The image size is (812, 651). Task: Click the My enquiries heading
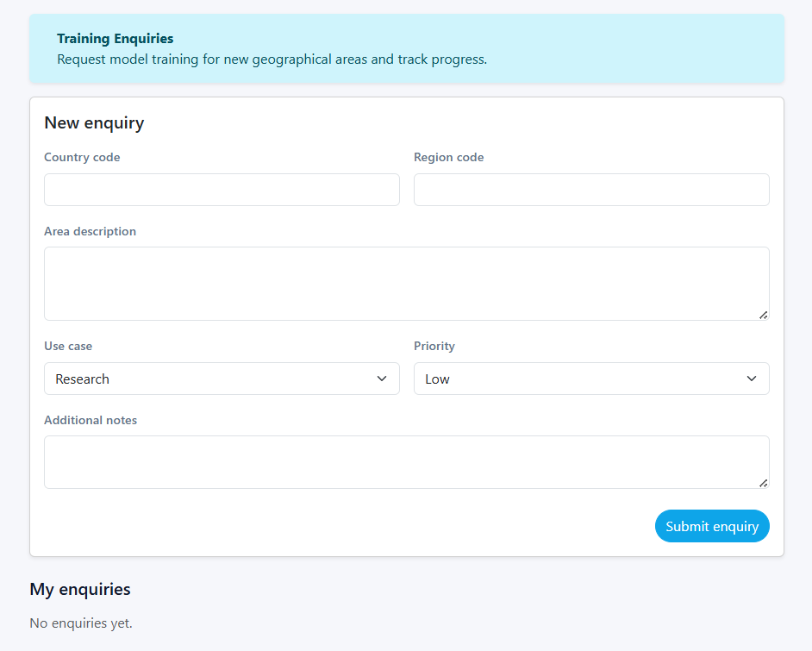[x=80, y=590]
